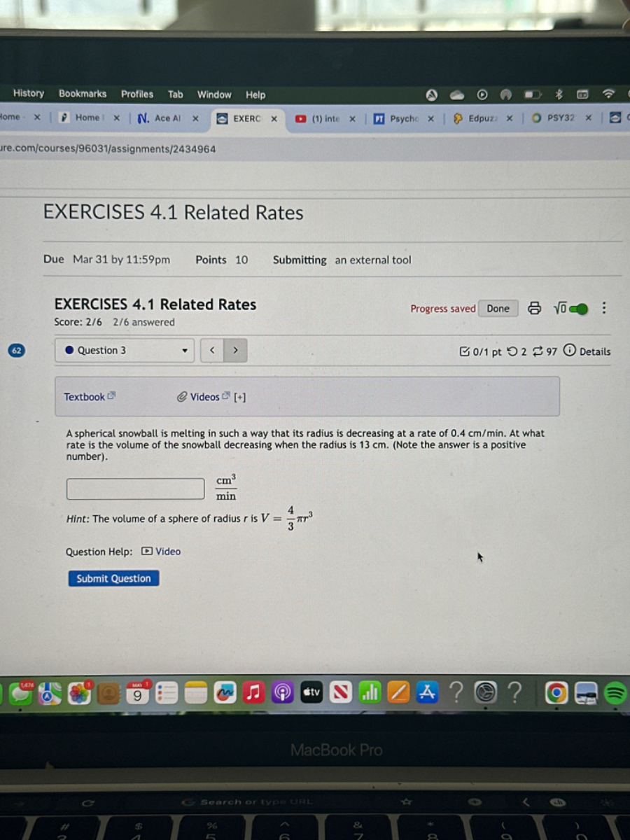The image size is (630, 840).
Task: Open Spotify from the Dock
Action: 615,693
